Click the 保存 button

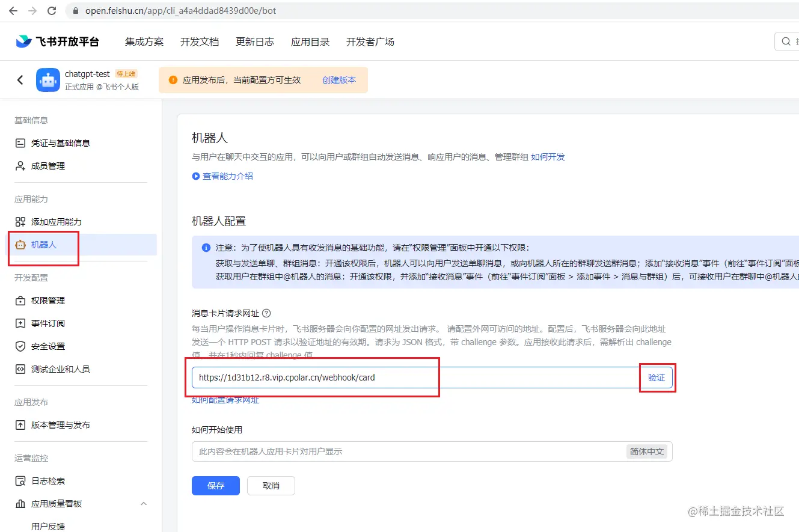[x=216, y=486]
